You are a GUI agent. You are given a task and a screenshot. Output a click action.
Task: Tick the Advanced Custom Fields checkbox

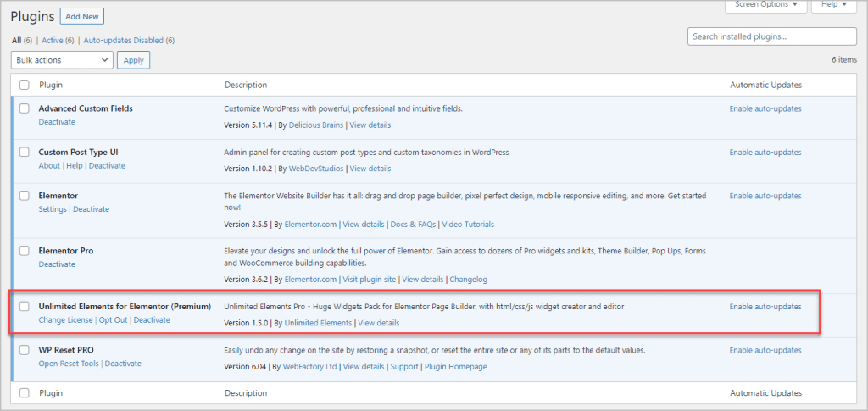(25, 108)
